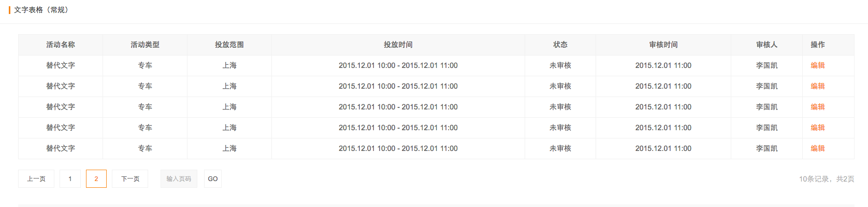Click the 审核人 column header

[x=767, y=45]
